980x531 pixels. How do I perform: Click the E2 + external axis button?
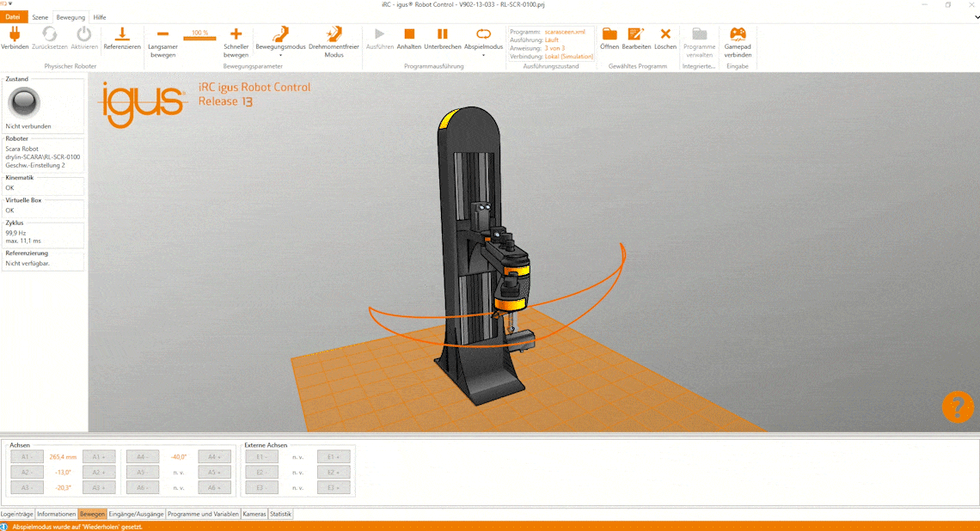click(x=334, y=473)
